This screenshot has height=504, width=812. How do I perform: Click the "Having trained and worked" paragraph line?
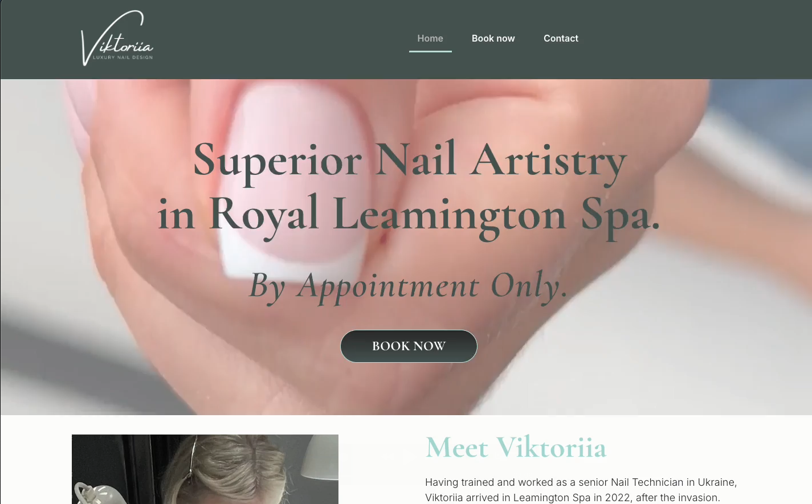point(581,482)
